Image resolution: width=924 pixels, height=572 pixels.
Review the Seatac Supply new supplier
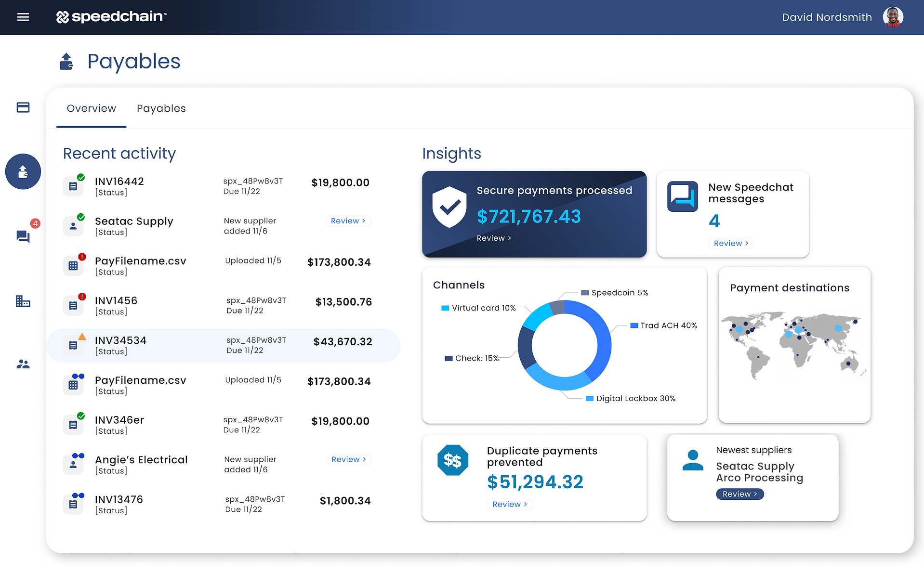(348, 221)
